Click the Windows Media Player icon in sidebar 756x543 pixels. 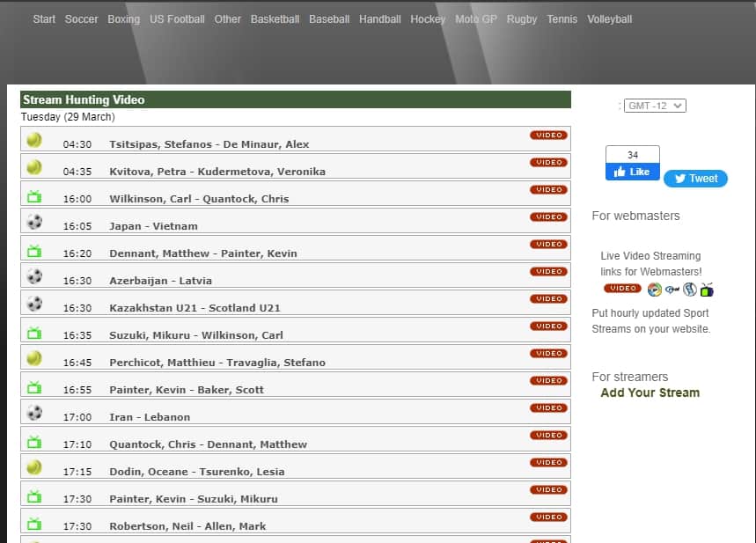[x=654, y=290]
